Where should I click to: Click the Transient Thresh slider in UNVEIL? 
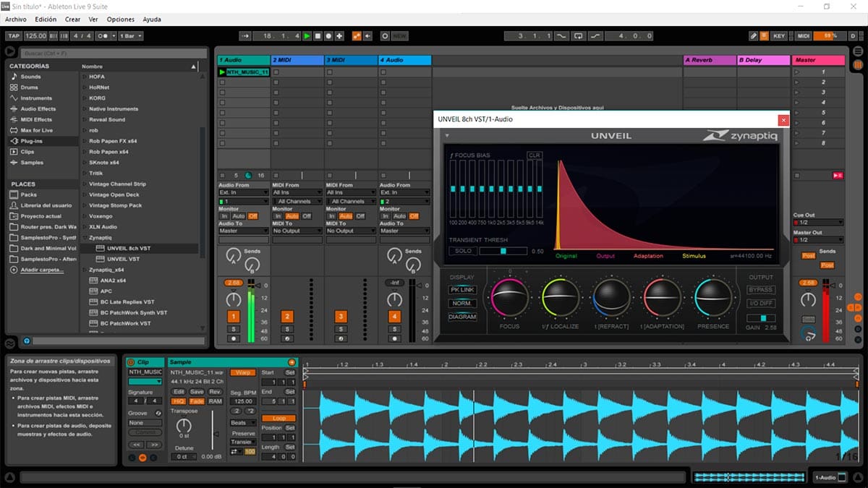click(503, 251)
